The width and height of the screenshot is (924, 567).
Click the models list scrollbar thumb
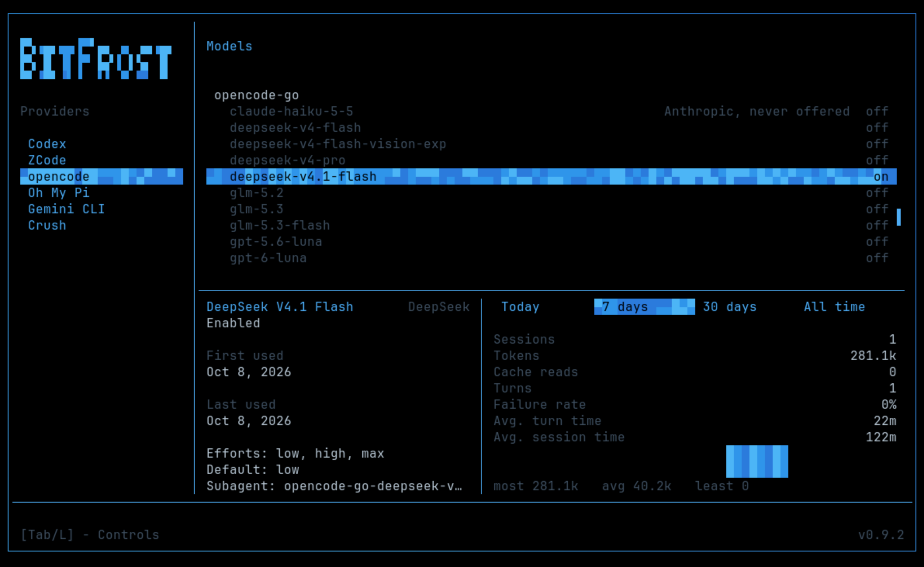pyautogui.click(x=898, y=217)
